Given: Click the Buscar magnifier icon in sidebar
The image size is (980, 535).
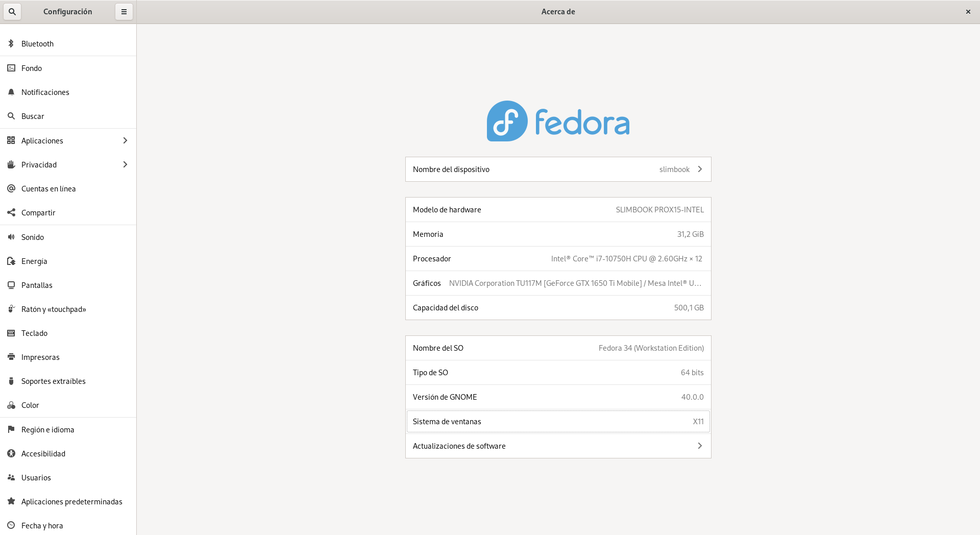Looking at the screenshot, I should pyautogui.click(x=11, y=116).
